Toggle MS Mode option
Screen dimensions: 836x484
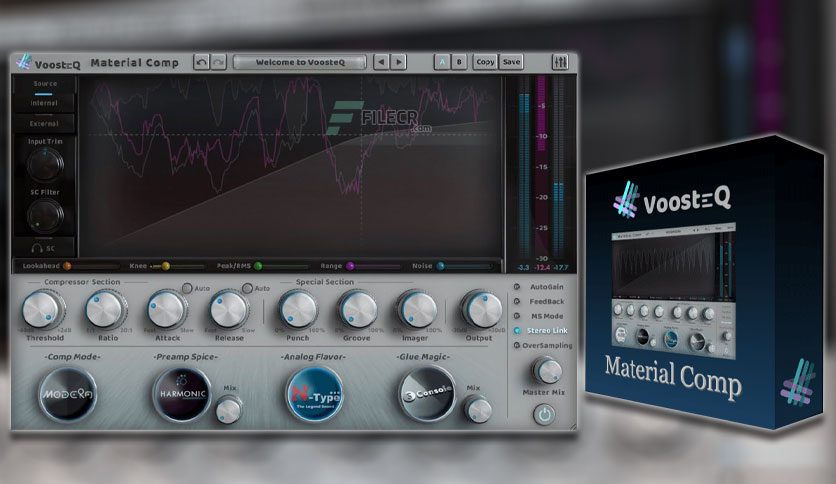pos(538,316)
